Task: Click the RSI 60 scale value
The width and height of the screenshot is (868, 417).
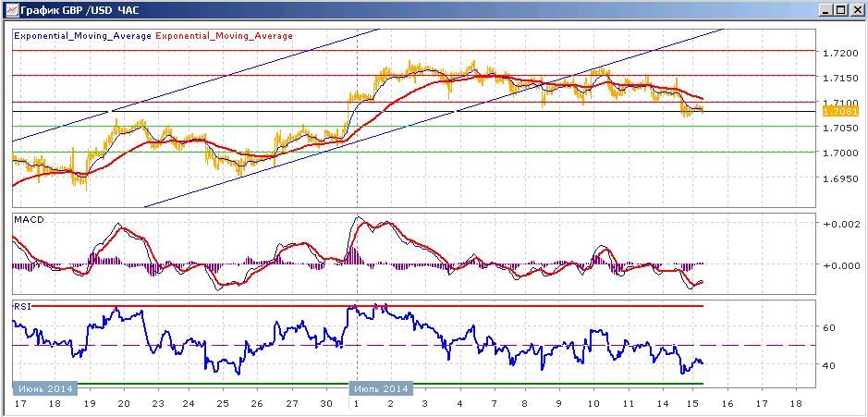Action: pyautogui.click(x=830, y=327)
